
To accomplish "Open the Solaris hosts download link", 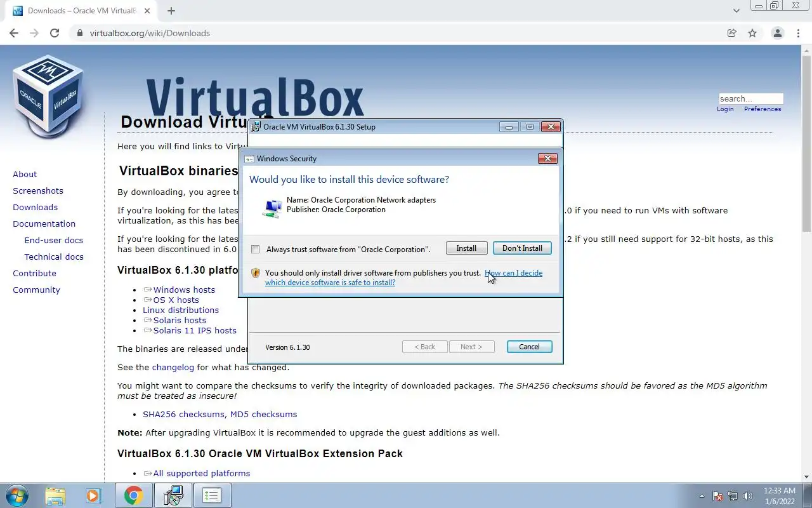I will click(x=180, y=320).
